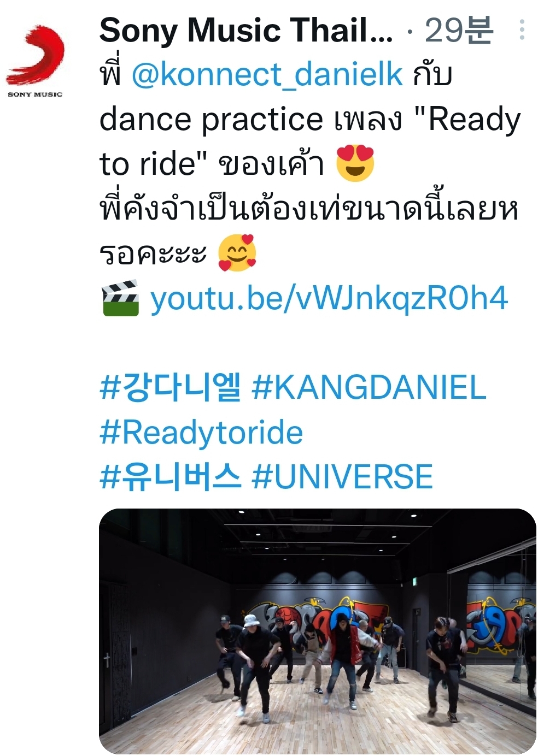Tap the clapperboard emoji before the link
Screen dimensions: 538x756
tap(120, 298)
